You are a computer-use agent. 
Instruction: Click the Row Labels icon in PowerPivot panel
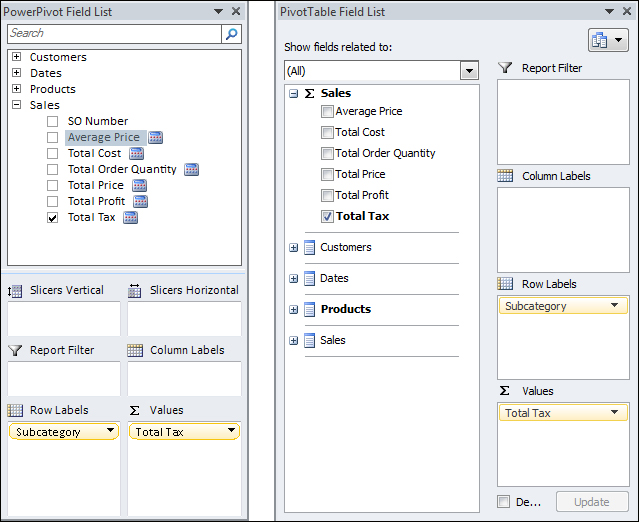15,410
